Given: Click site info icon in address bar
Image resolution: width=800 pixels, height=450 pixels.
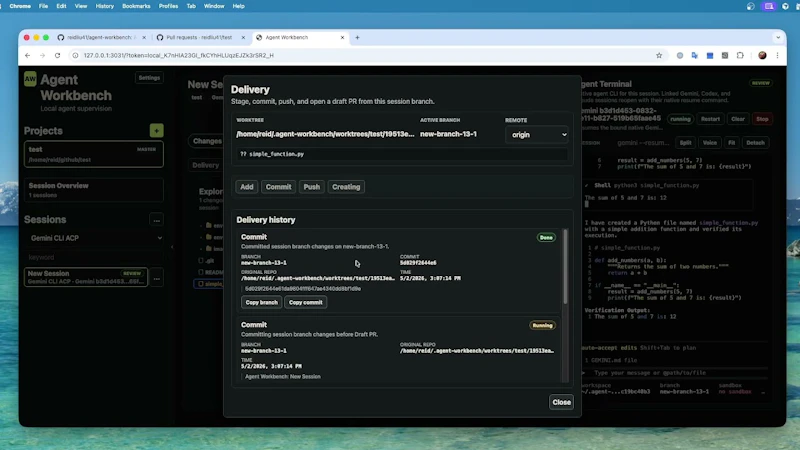Looking at the screenshot, I should coord(76,55).
